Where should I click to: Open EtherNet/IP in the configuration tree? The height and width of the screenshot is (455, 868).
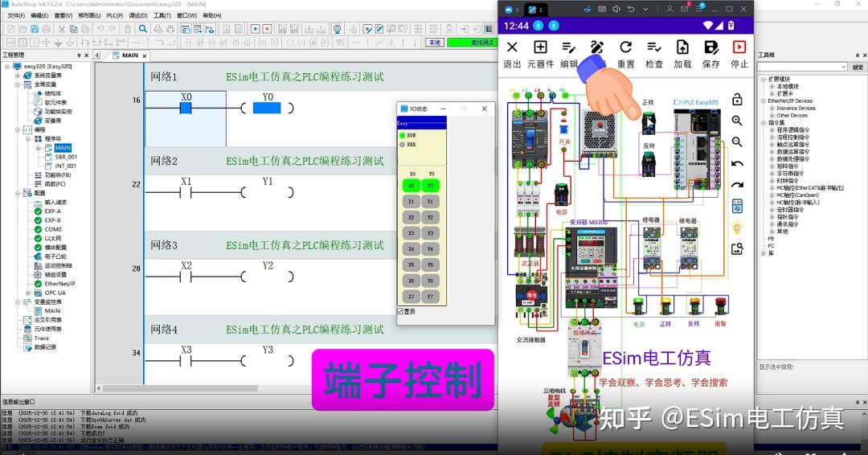coord(59,284)
